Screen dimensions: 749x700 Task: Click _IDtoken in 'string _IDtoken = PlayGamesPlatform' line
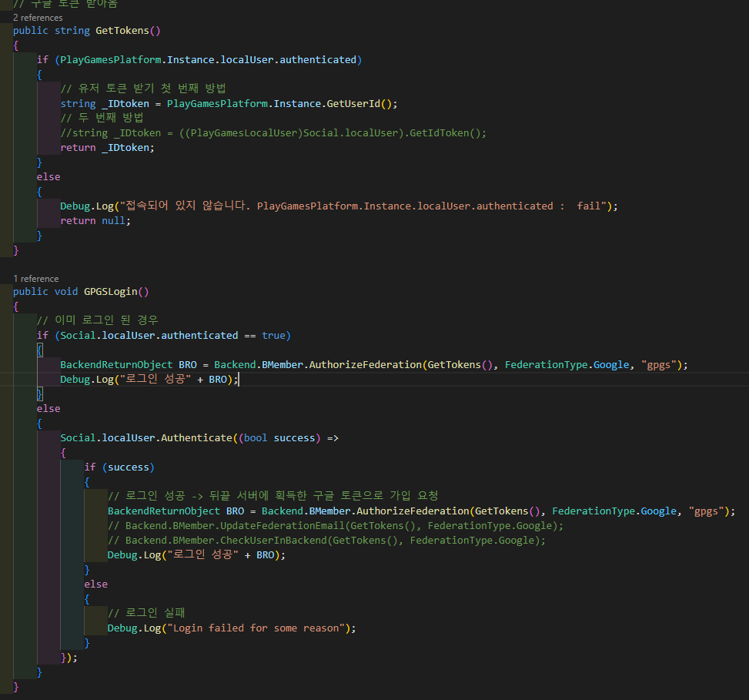(125, 104)
